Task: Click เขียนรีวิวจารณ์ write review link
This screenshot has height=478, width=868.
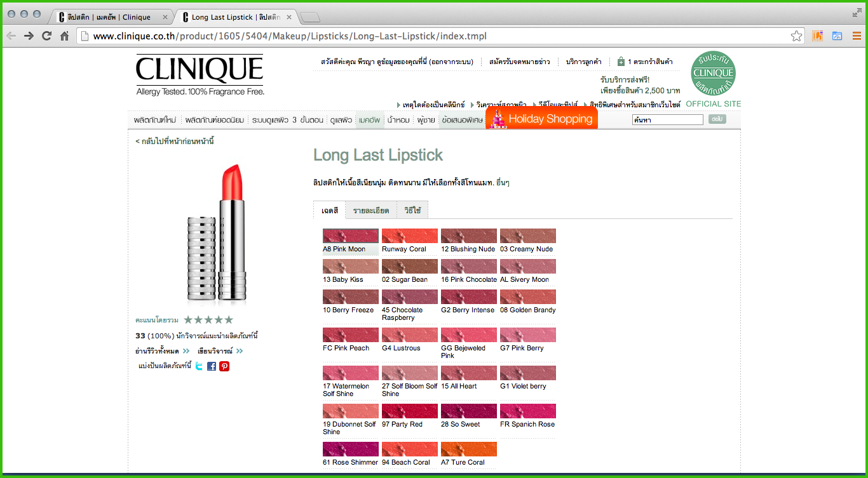Action: (220, 350)
